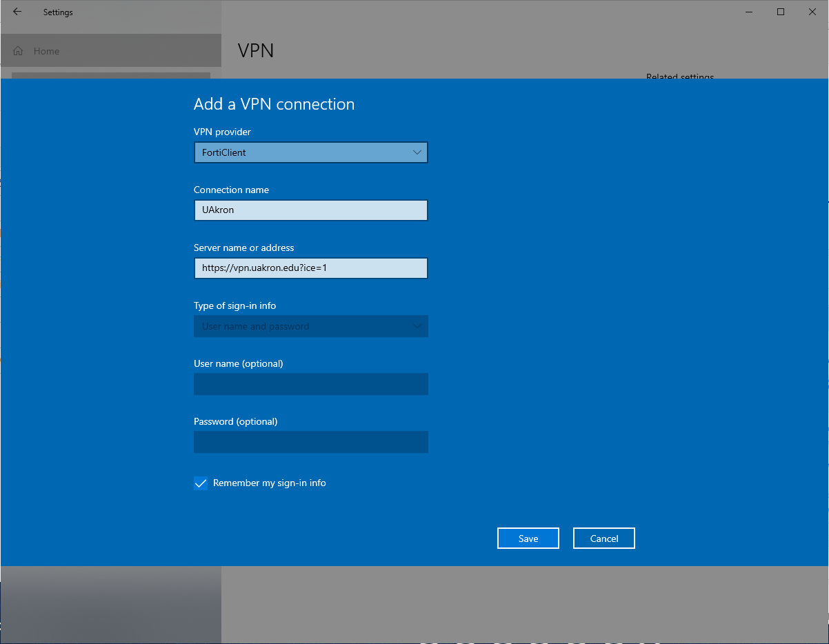Select the 'Server name or address' label
Screen dimensions: 829x644
tap(244, 248)
